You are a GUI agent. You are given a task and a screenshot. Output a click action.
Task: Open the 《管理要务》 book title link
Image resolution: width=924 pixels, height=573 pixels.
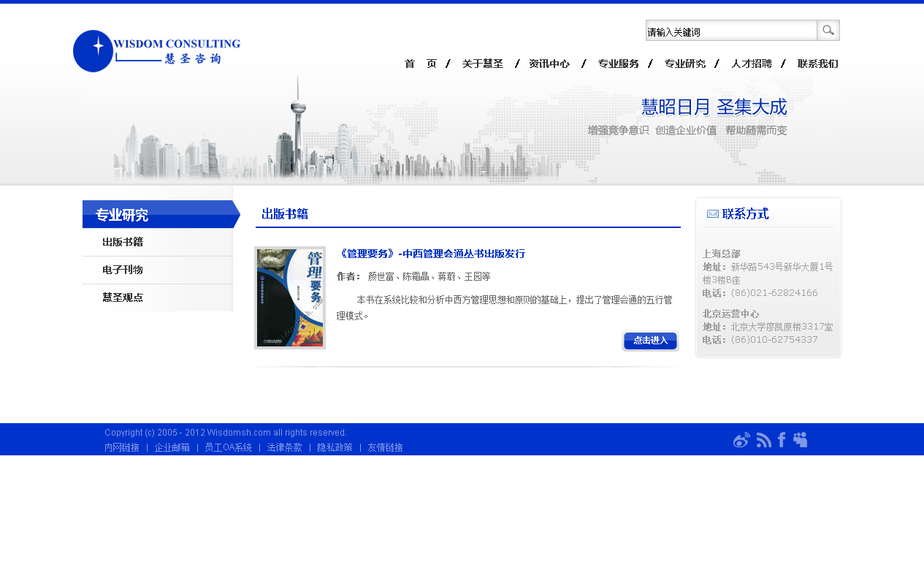(431, 254)
